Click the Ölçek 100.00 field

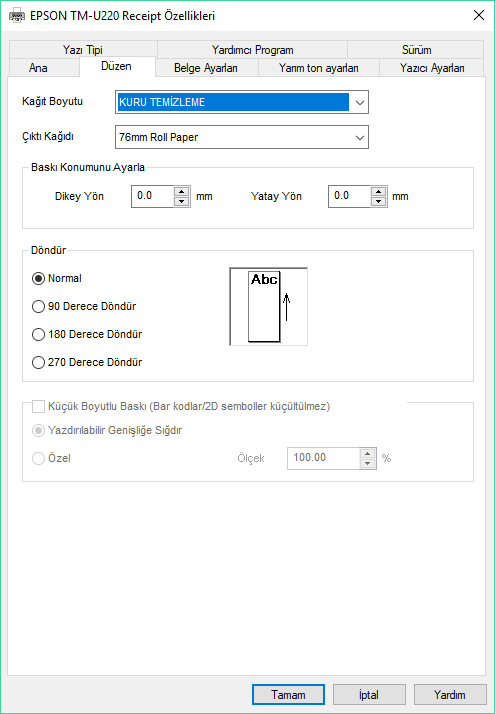coord(323,458)
